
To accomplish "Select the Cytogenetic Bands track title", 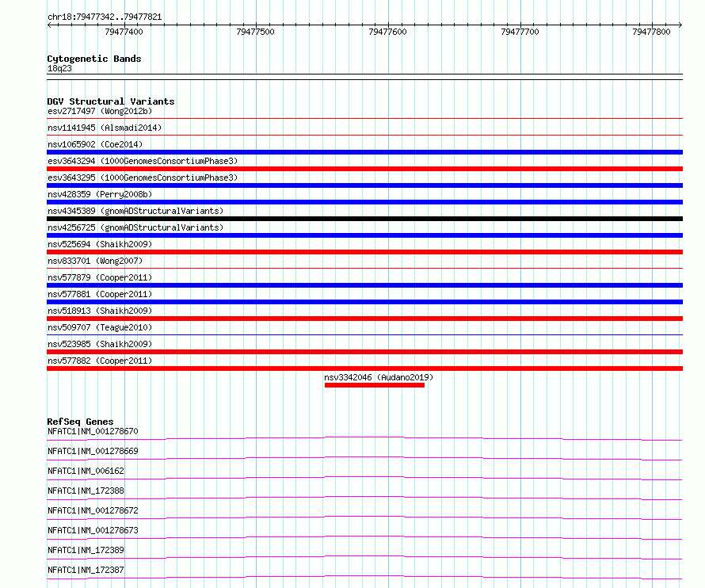I will 94,59.
